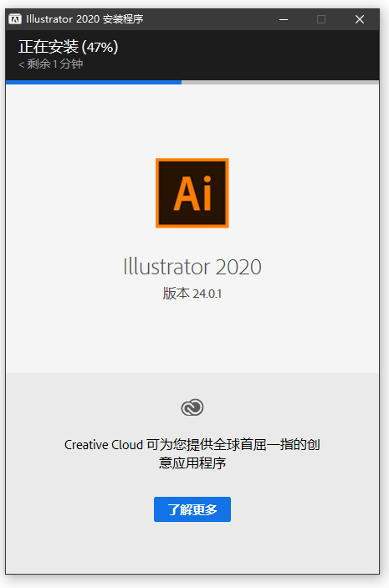Click the 版本 24.0.1 version text
389x588 pixels.
pyautogui.click(x=192, y=294)
